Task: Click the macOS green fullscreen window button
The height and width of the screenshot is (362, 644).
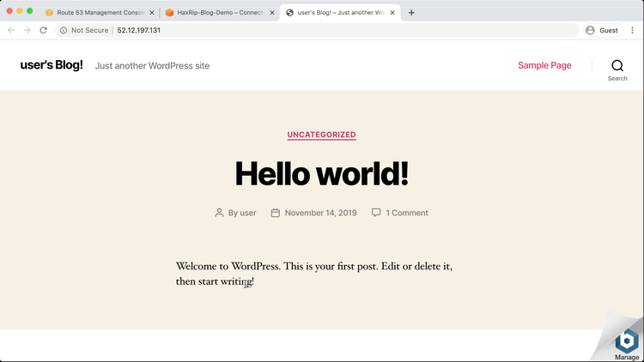Action: pyautogui.click(x=29, y=11)
